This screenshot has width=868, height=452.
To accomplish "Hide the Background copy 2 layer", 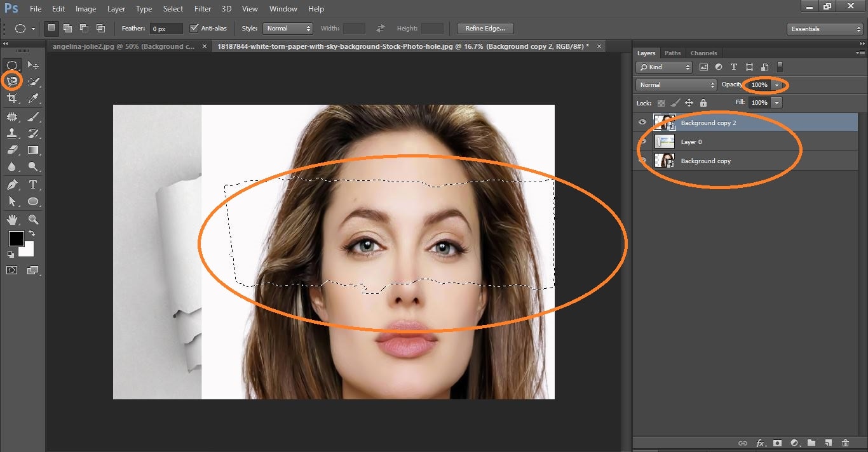I will pyautogui.click(x=642, y=123).
